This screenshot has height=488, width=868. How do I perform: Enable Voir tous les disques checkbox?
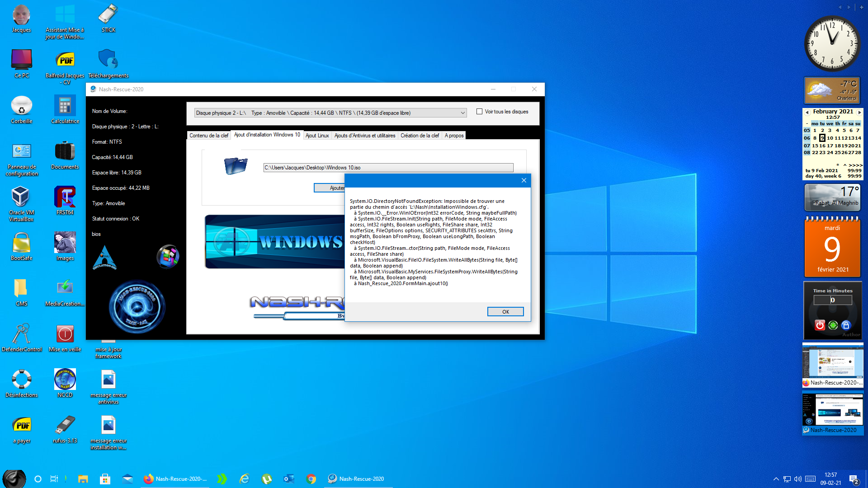479,112
